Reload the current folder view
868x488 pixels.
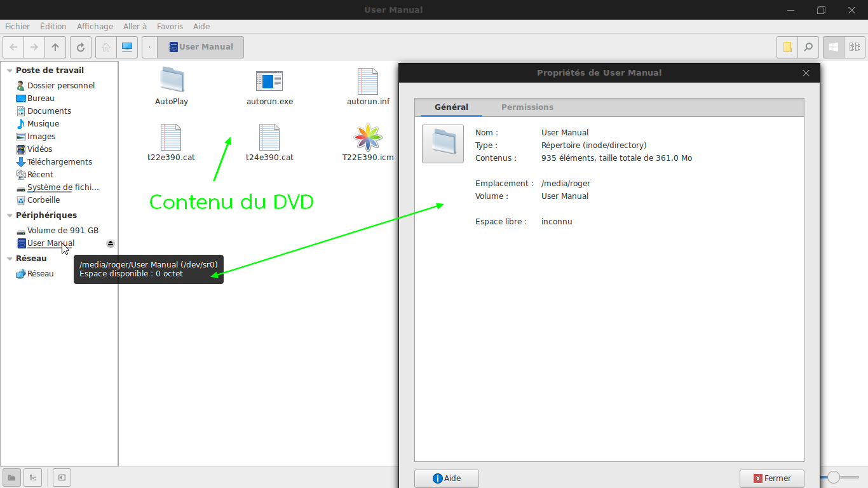[x=81, y=47]
